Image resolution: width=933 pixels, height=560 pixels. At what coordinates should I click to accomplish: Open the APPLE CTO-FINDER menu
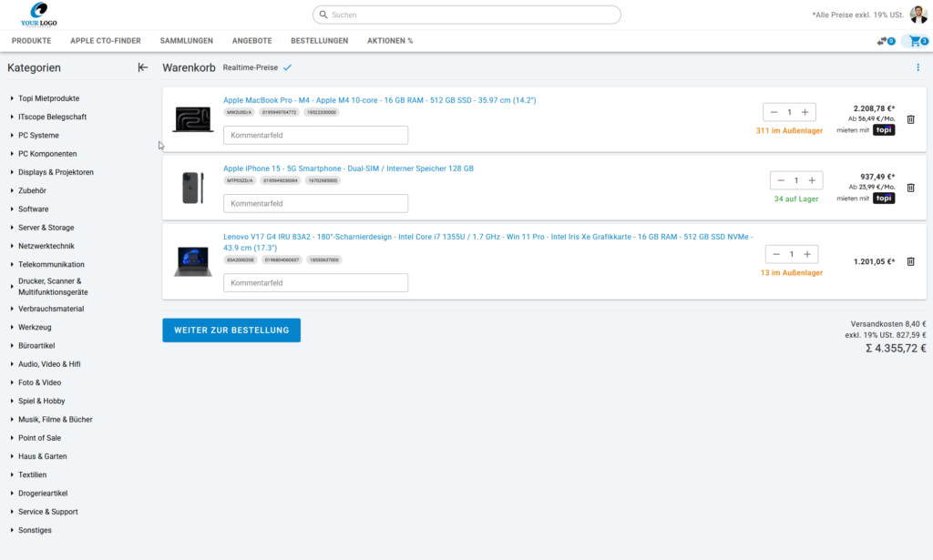[106, 41]
